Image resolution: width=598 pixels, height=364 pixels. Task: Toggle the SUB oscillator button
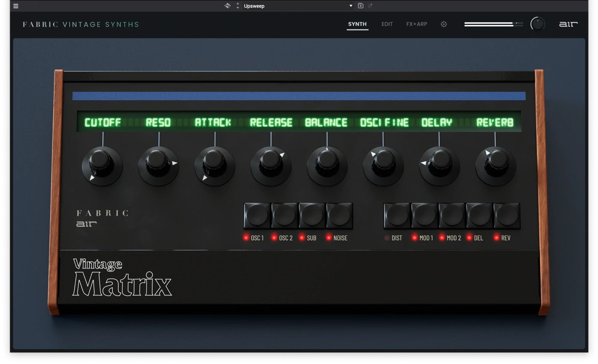point(312,216)
